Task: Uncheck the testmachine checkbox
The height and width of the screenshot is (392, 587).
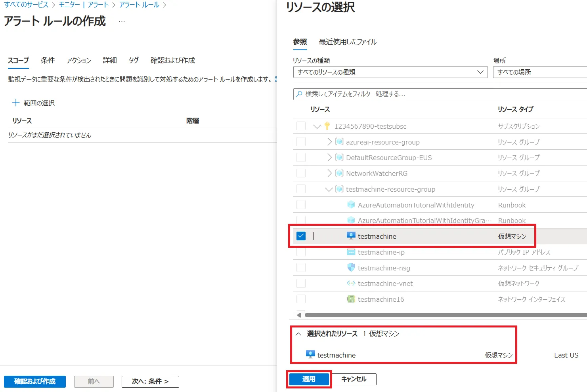Action: pos(301,236)
